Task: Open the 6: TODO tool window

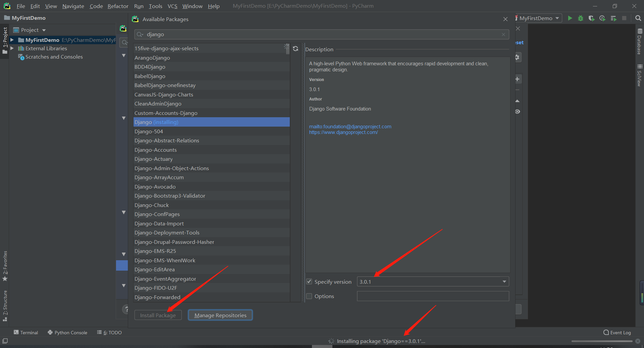Action: [x=109, y=332]
